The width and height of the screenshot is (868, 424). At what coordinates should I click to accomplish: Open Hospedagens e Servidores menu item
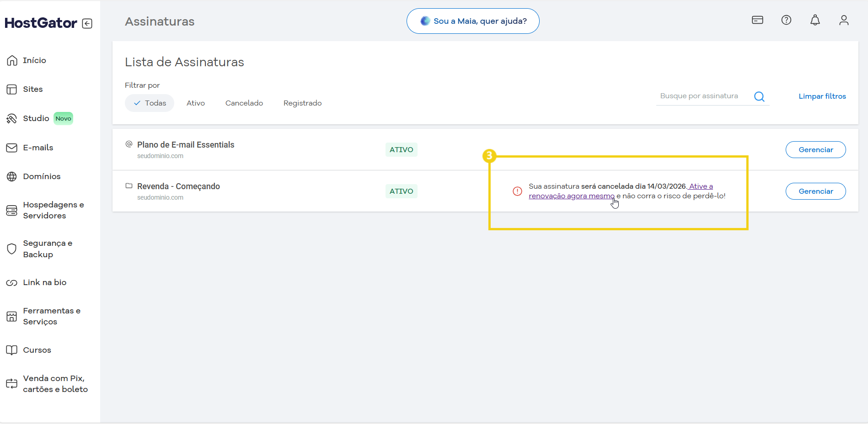click(54, 210)
